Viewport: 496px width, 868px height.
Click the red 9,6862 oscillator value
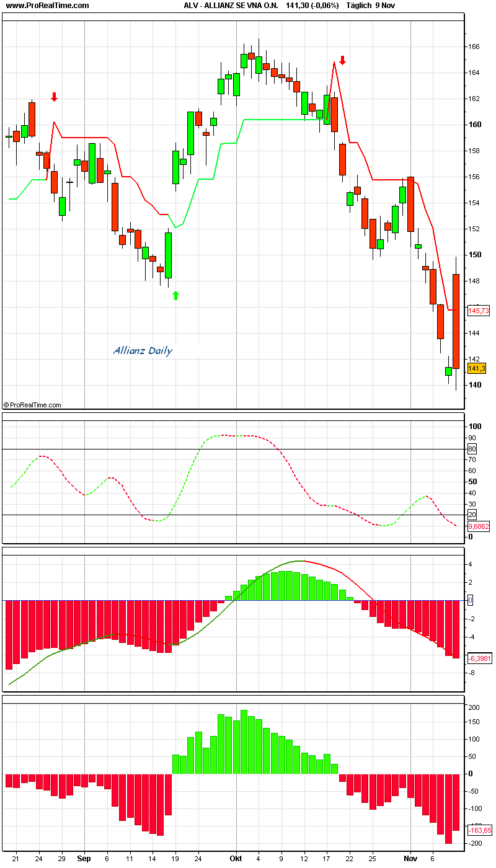[479, 526]
